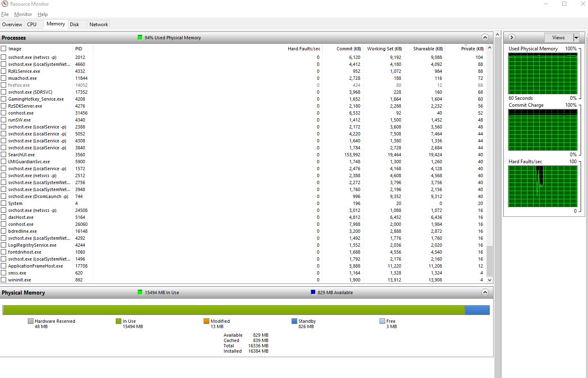Check the SearchUI.exe checkbox
Viewport: 588px width, 378px height.
point(4,155)
